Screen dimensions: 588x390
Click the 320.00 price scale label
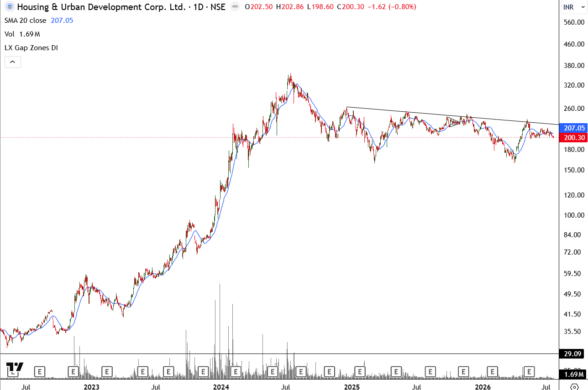[574, 85]
